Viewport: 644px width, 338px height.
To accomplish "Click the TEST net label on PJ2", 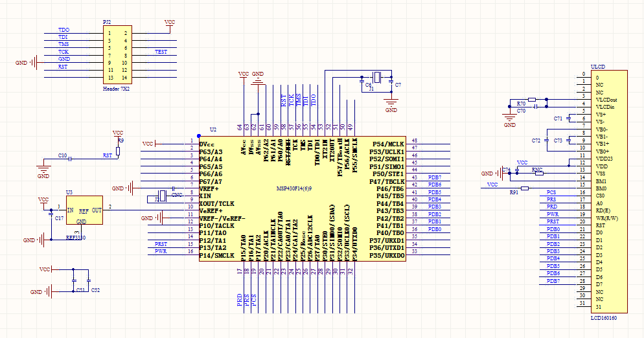I will coord(161,52).
